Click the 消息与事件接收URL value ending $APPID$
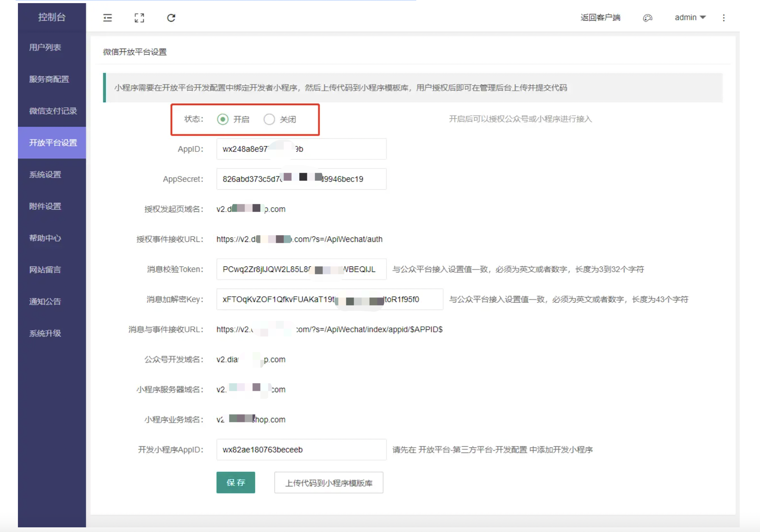 [x=329, y=329]
